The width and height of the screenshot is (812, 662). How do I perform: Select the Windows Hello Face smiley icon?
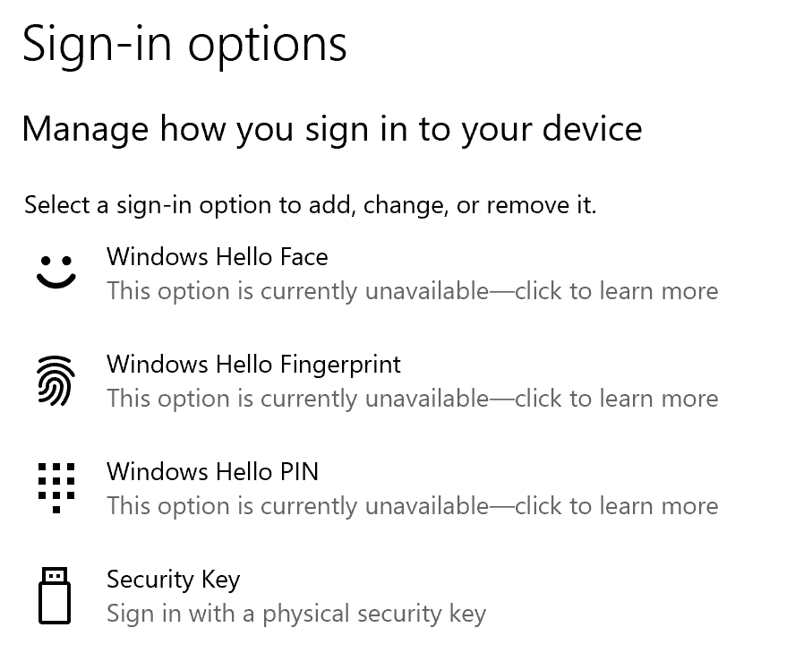(x=56, y=273)
